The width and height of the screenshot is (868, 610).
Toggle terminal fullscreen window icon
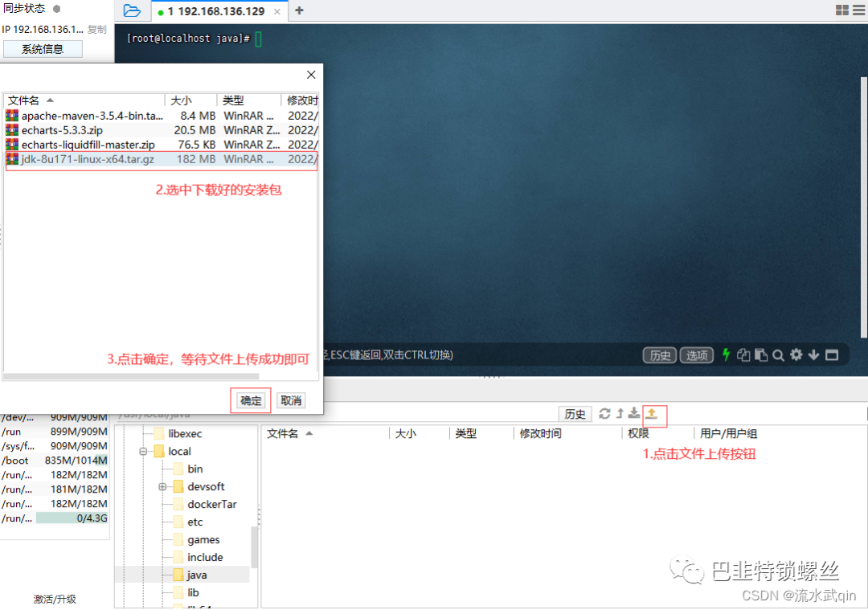click(x=832, y=354)
